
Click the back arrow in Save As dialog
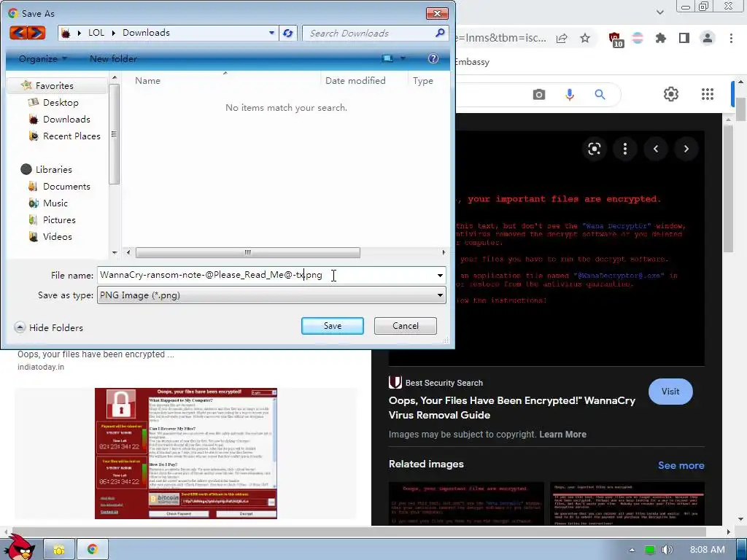click(18, 33)
